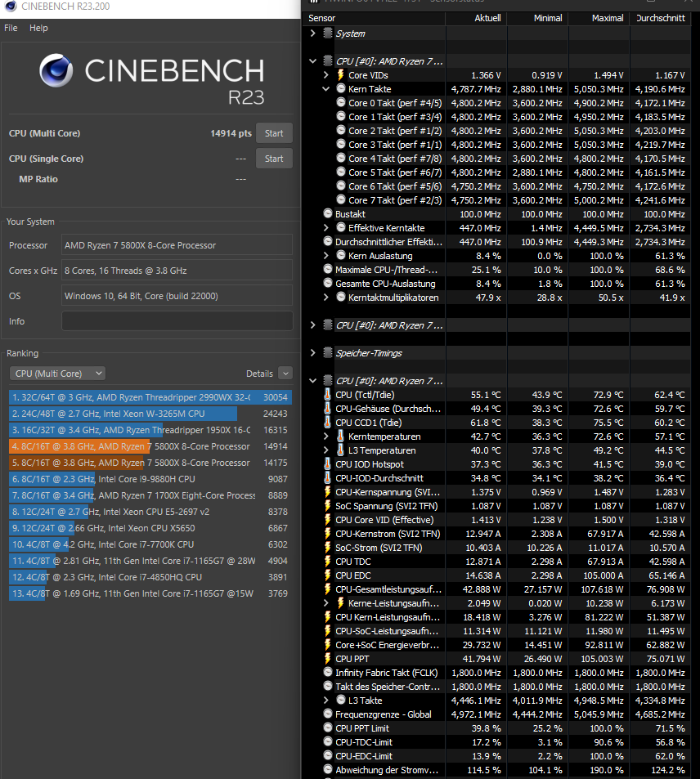
Task: Open the File menu in Cinebench
Action: (x=11, y=28)
